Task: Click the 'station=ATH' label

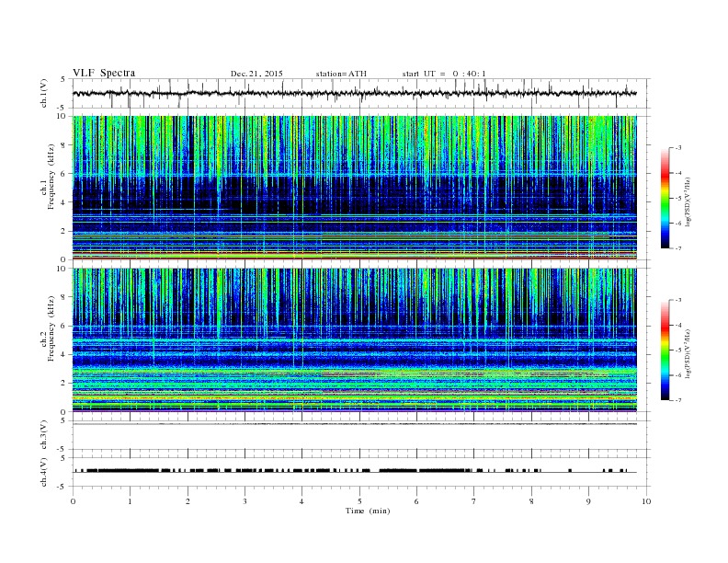Action: [341, 74]
